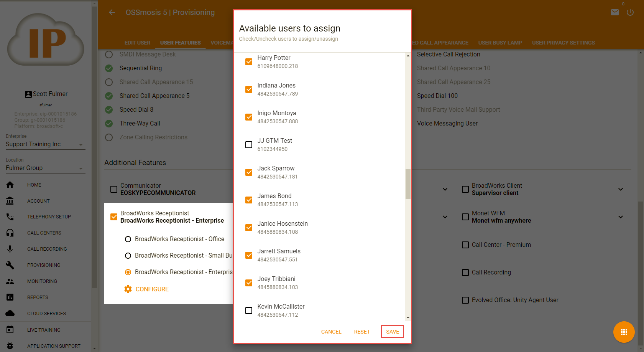
Task: Switch to the User Busy Lamp tab
Action: [500, 43]
